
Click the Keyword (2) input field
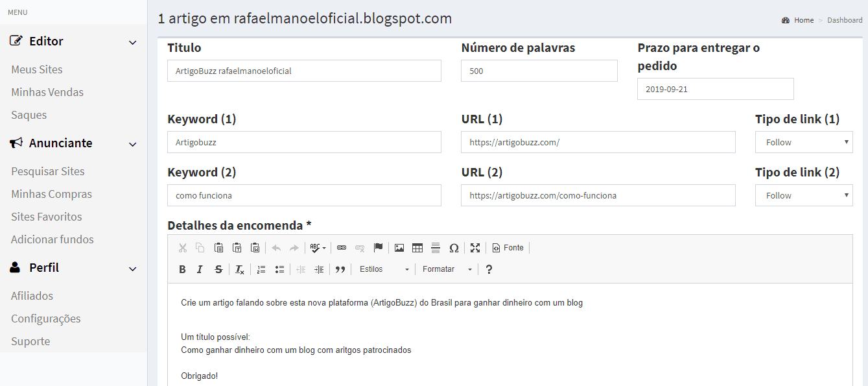(304, 195)
